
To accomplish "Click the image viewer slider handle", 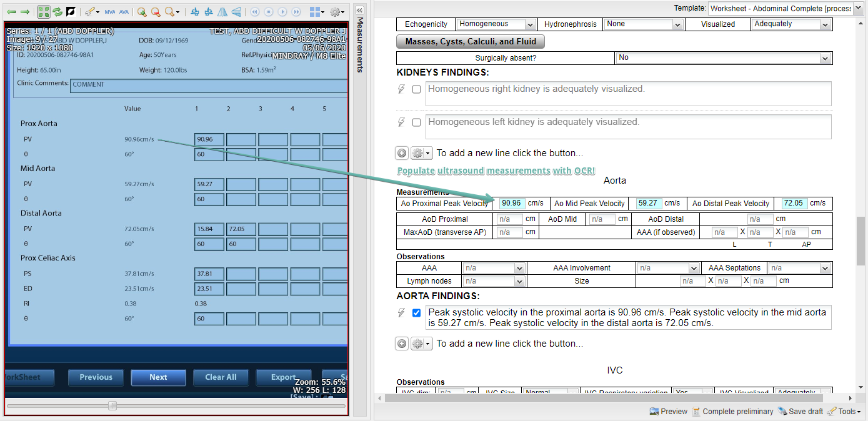I will [112, 406].
